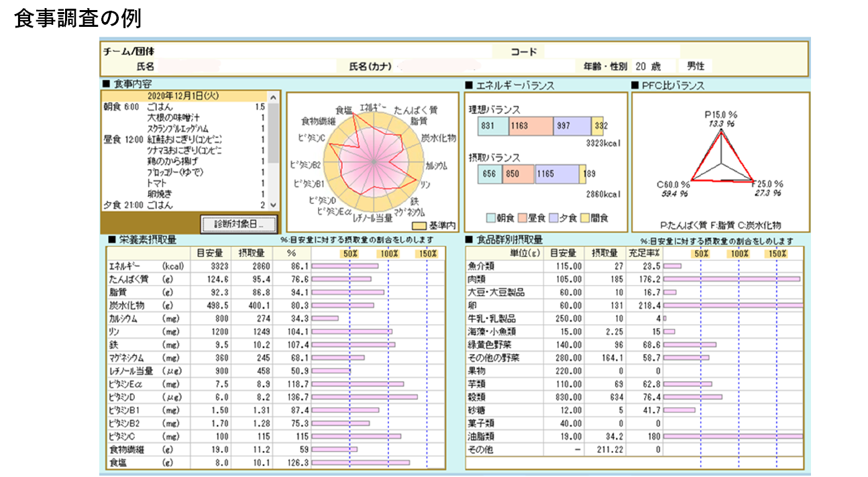Click the F25.0 % label on PFC chart

pyautogui.click(x=767, y=184)
